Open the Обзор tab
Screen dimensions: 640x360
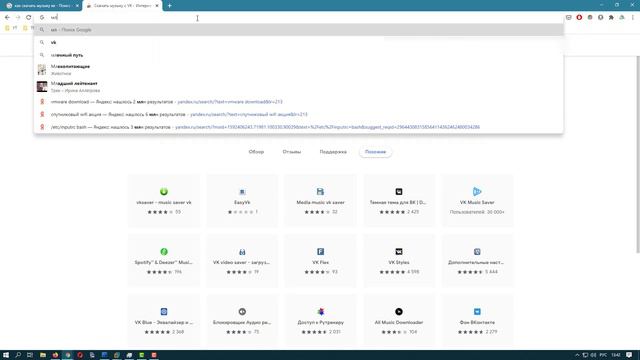tap(256, 152)
